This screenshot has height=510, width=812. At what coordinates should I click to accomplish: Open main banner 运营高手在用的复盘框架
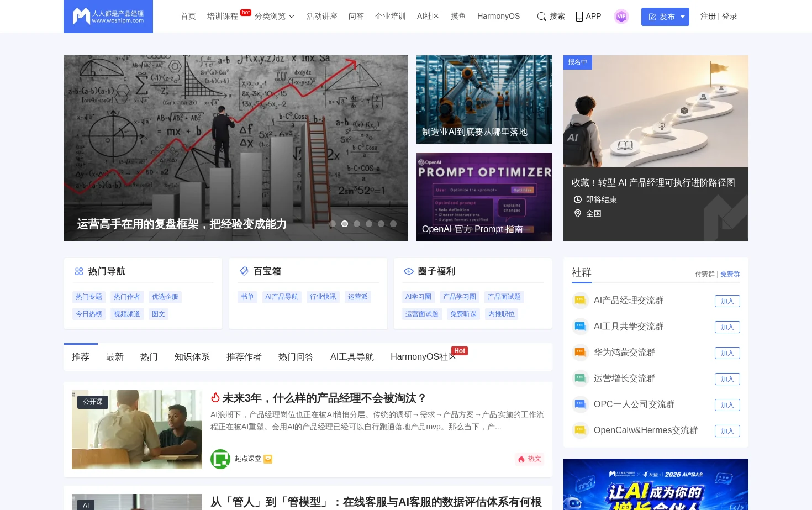[x=235, y=148]
